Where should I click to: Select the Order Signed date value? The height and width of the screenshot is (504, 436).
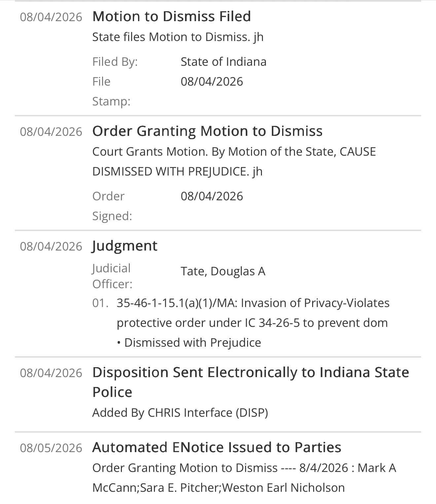[212, 196]
